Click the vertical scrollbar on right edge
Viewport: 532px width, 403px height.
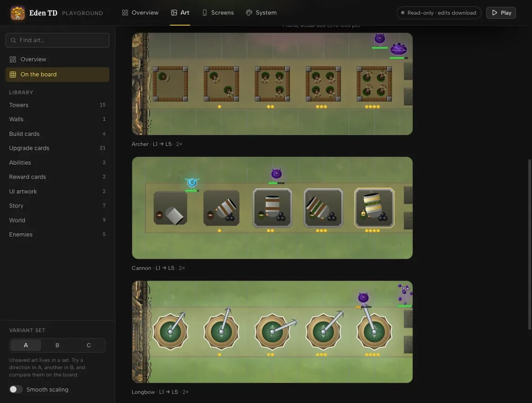[x=530, y=244]
